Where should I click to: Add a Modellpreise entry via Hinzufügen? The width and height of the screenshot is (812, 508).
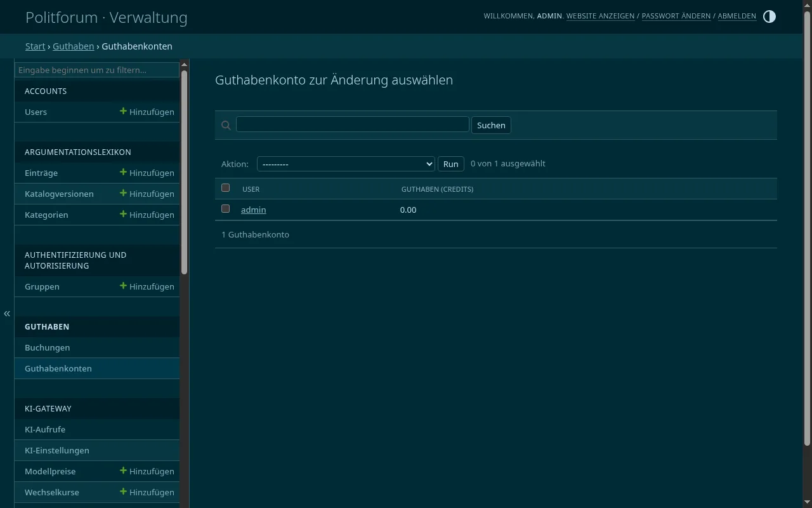[147, 471]
